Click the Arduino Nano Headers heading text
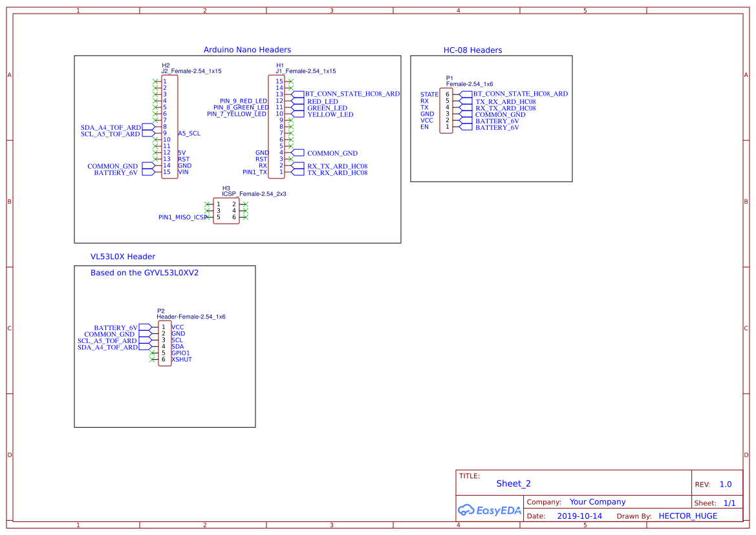 click(248, 50)
